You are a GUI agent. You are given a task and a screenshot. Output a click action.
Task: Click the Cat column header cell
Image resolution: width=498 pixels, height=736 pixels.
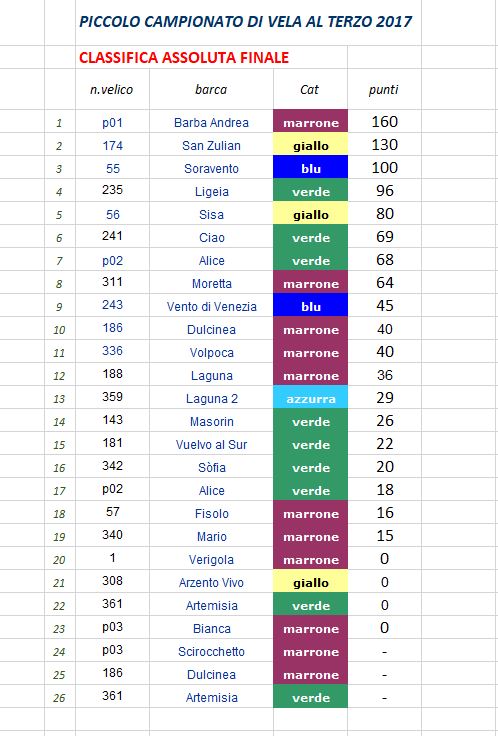(x=310, y=89)
